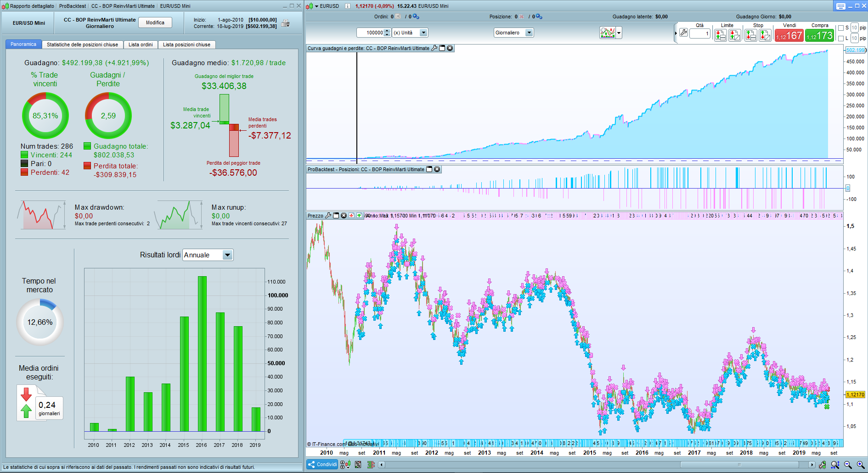Collapse the trading panel side arrow
868x473 pixels.
coord(676,33)
